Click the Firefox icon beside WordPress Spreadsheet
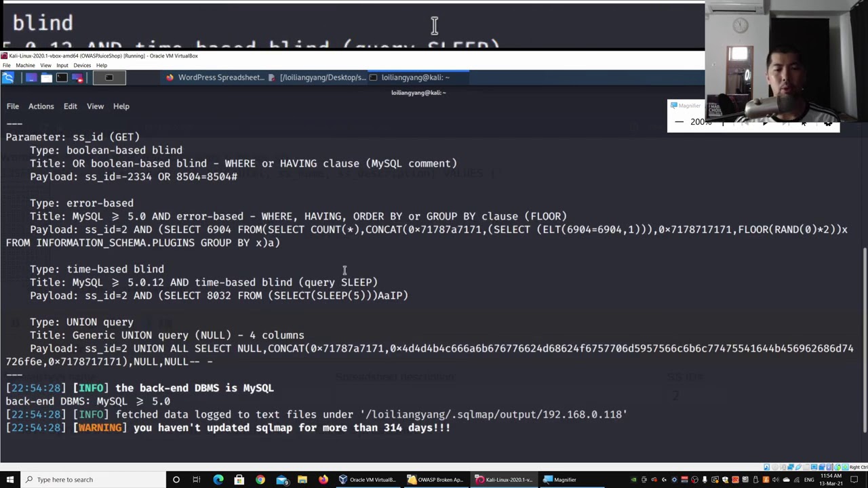The image size is (868, 488). [x=170, y=77]
